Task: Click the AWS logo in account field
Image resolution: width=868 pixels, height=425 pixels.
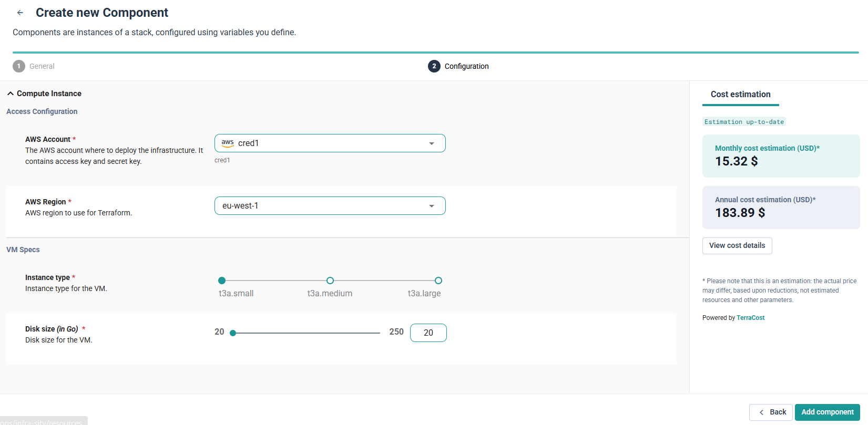Action: (x=228, y=143)
